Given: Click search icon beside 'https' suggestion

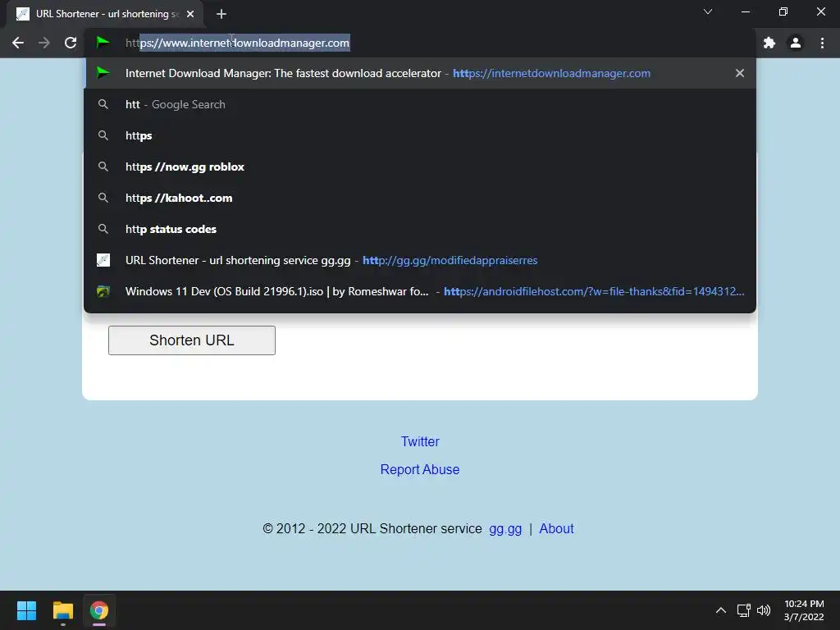Looking at the screenshot, I should point(103,135).
